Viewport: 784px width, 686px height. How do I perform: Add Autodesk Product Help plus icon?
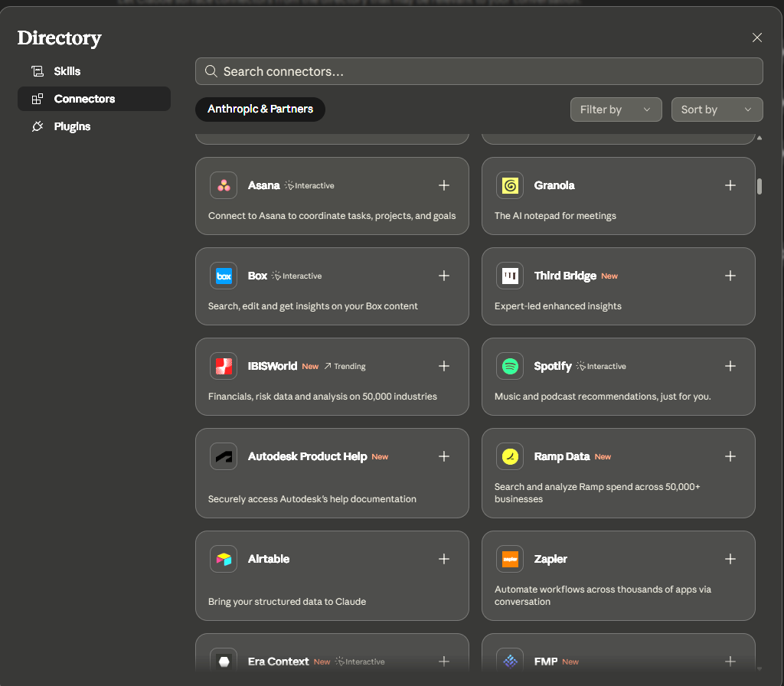coord(443,456)
